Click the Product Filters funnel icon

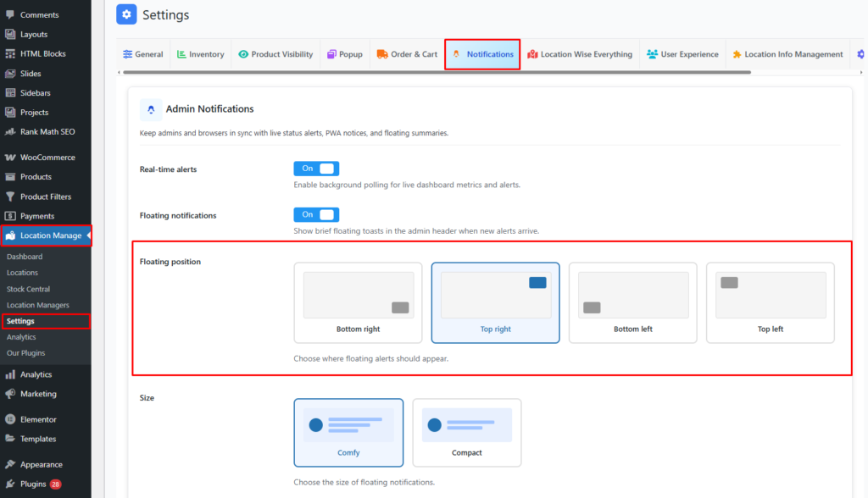(10, 196)
